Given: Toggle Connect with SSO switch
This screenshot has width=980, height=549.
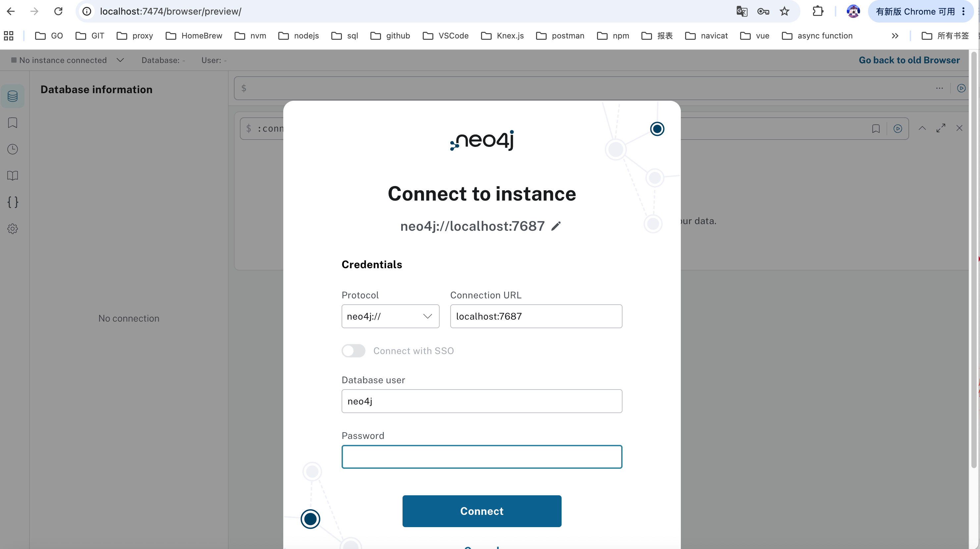Looking at the screenshot, I should (x=353, y=351).
